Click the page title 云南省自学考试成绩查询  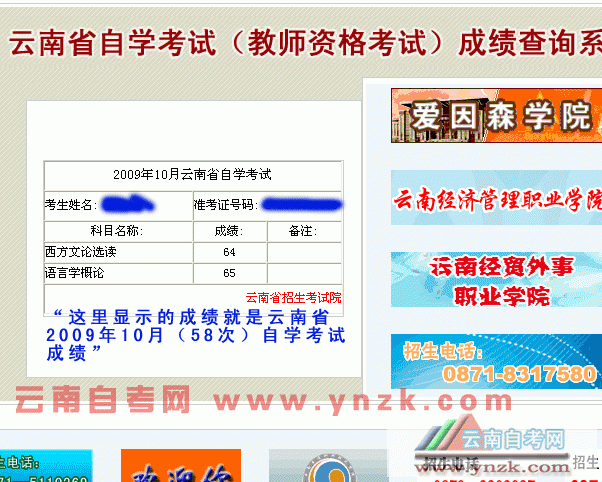[x=300, y=43]
